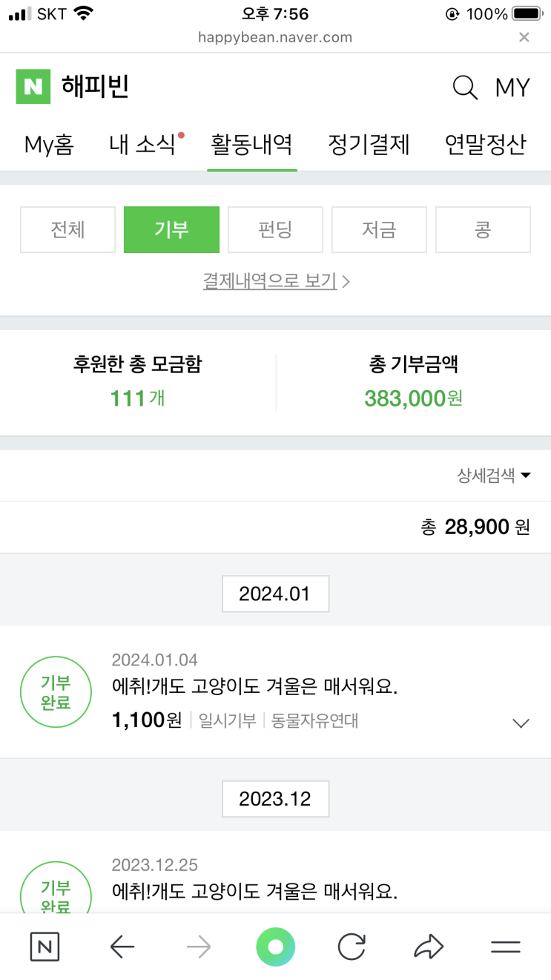Expand the 2024.01.04 donation entry chevron

(x=521, y=723)
